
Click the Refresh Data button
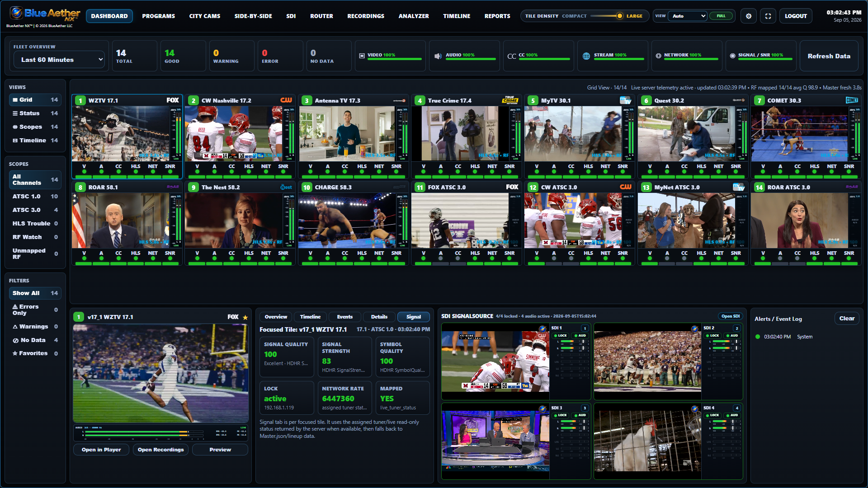coord(829,56)
